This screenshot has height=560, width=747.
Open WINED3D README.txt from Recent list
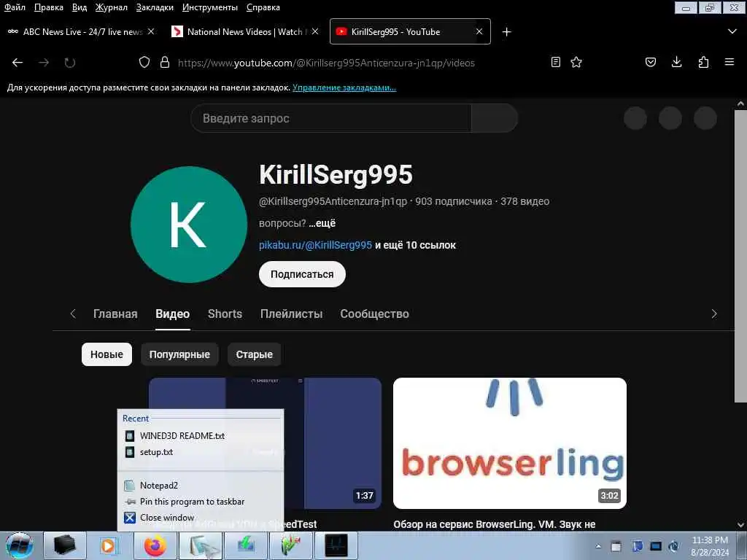[200, 436]
